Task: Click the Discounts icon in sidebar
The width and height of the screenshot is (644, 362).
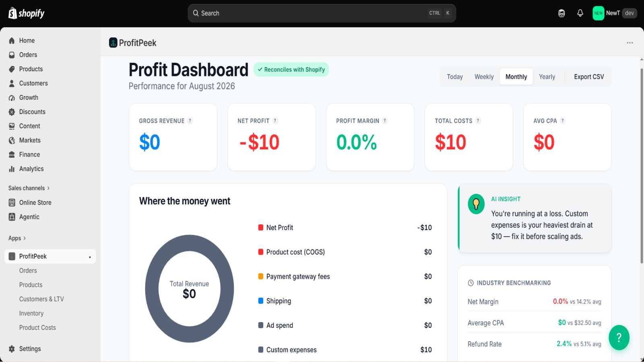Action: point(12,112)
